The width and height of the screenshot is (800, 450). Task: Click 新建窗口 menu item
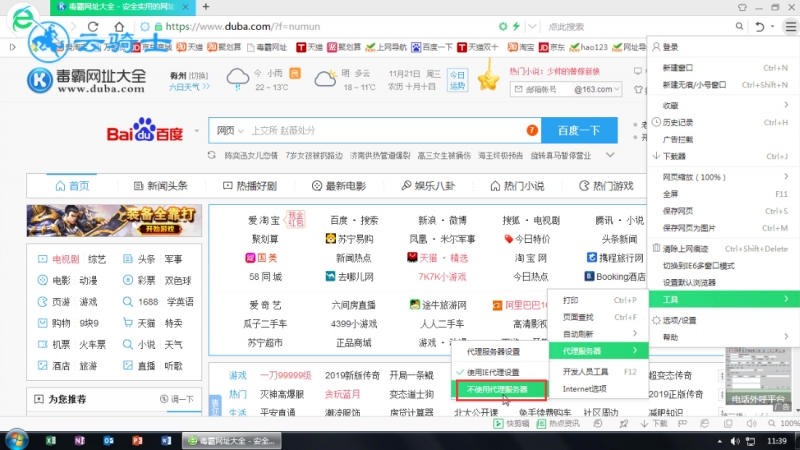pos(724,67)
